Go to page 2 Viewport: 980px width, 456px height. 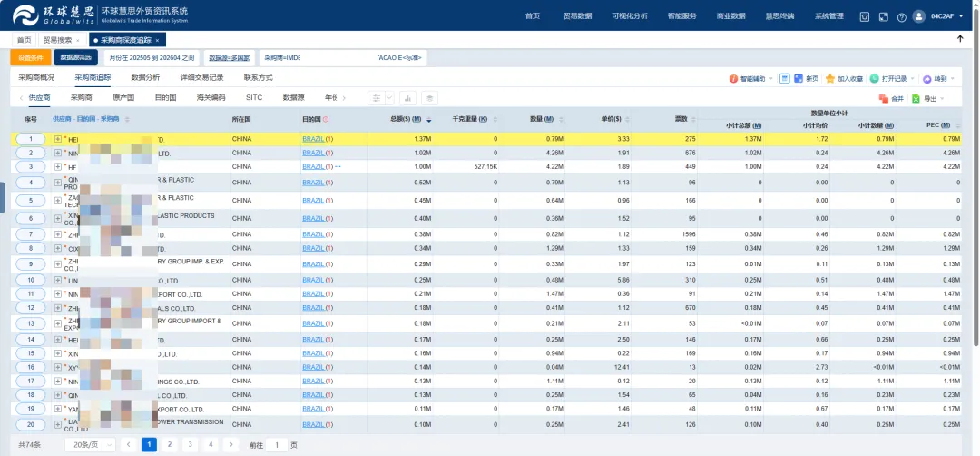click(169, 445)
